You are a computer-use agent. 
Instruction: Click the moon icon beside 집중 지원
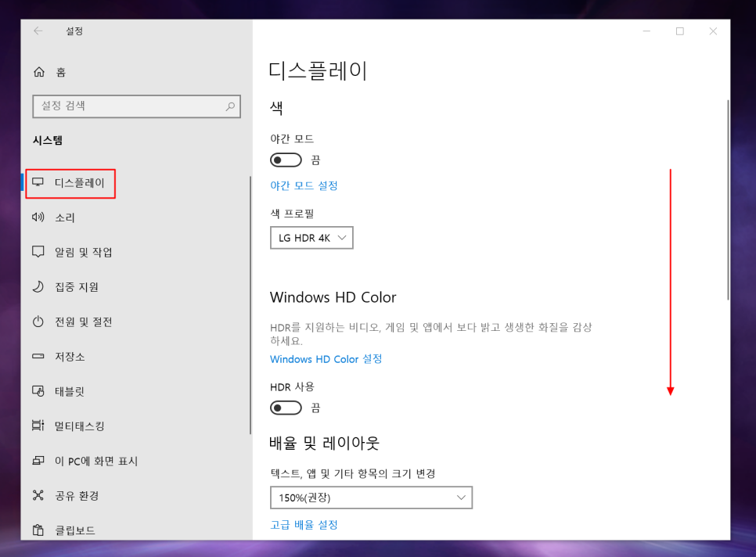coord(38,286)
